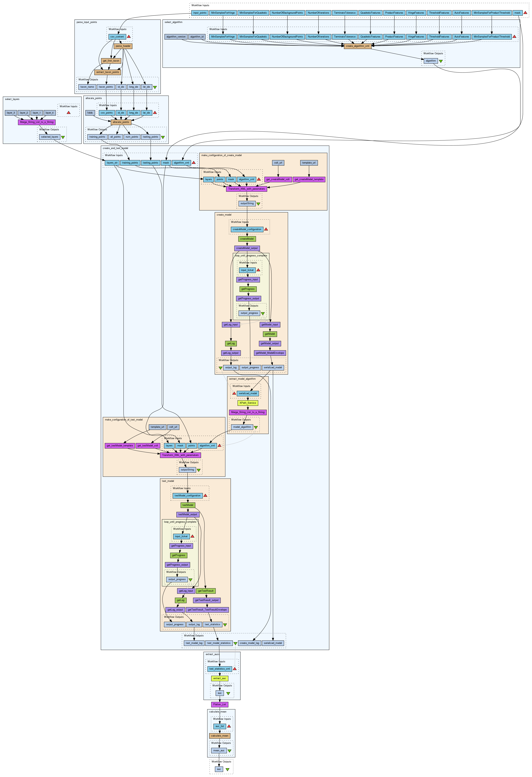The image size is (532, 777).
Task: Select the XPath_Service node
Action: (x=248, y=403)
